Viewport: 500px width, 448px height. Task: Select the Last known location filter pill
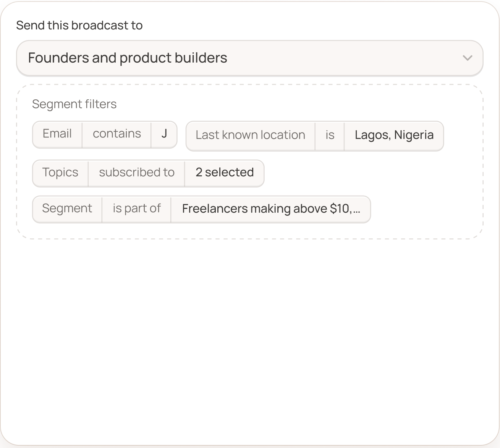coord(314,136)
